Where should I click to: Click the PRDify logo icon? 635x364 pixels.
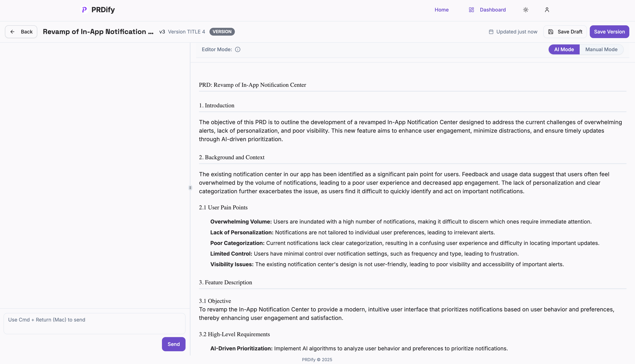click(x=84, y=10)
